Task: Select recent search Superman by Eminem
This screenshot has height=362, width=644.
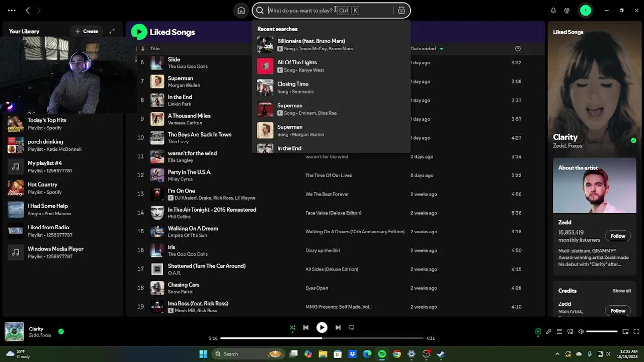Action: tap(331, 109)
